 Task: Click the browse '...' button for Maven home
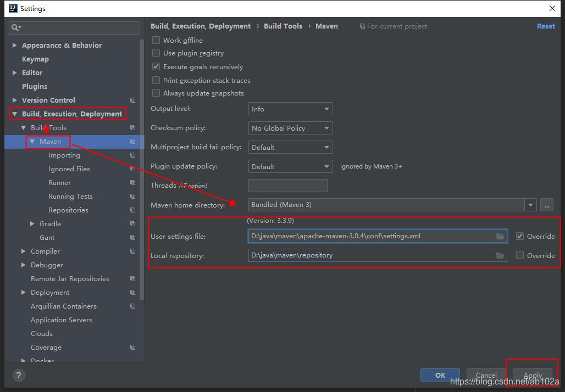point(547,205)
